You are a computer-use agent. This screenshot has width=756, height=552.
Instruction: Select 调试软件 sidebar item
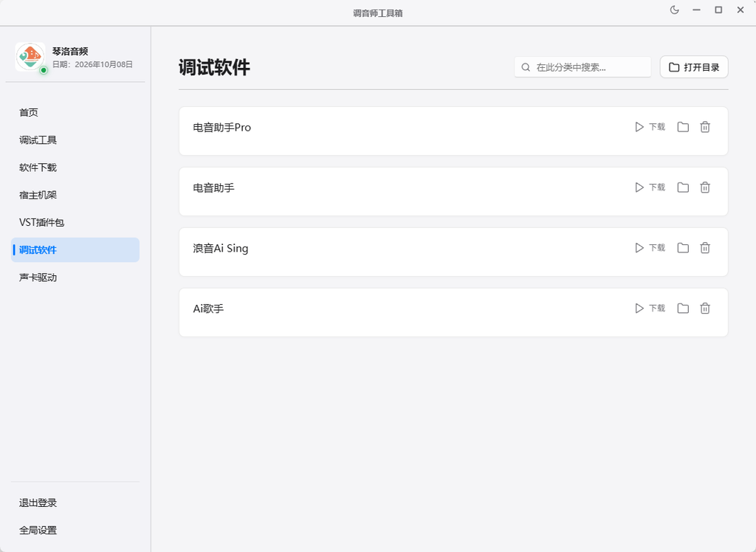[x=75, y=249]
